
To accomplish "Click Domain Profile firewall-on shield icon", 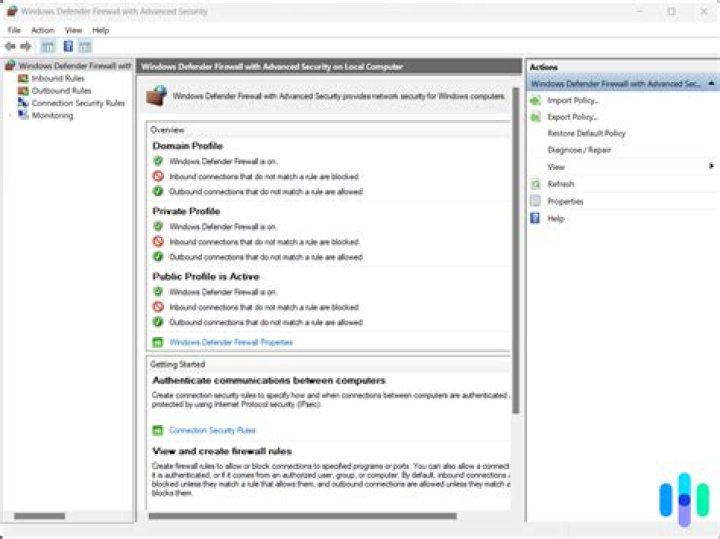I will tap(158, 161).
